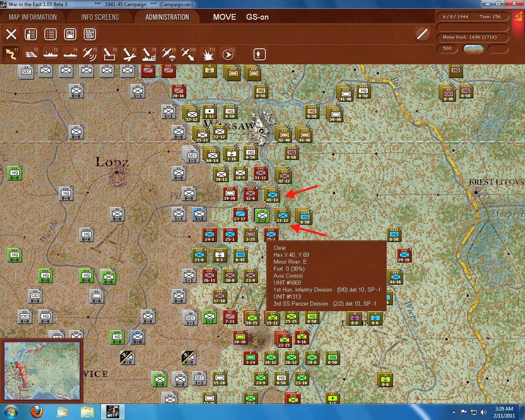Choose the F8 bomb city icon
525x420 pixels.
coord(149,54)
